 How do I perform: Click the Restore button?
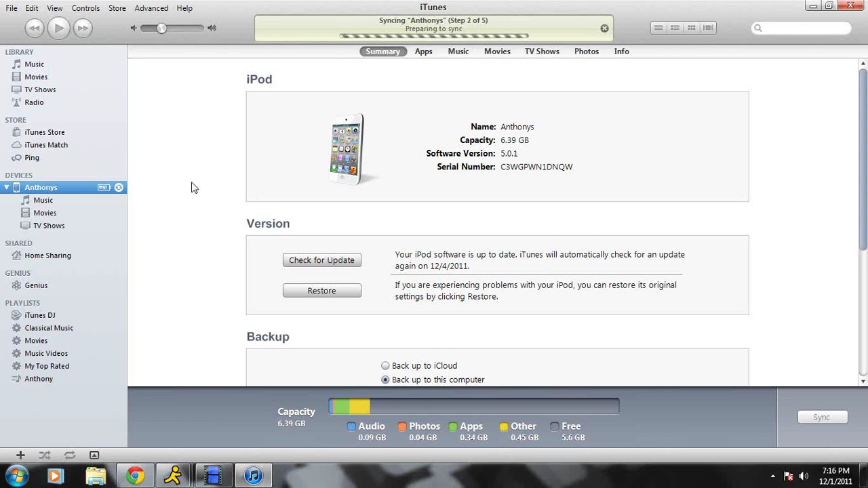point(322,291)
